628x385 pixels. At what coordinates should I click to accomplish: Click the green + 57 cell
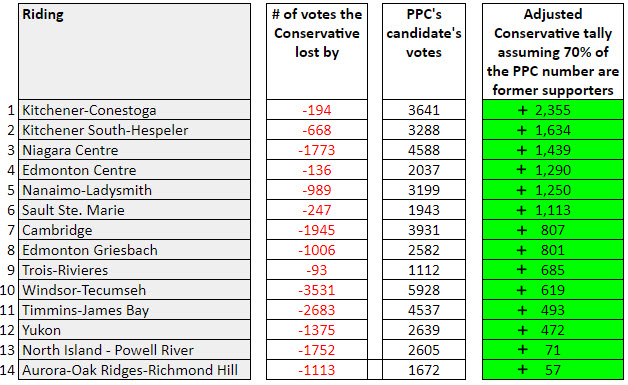coord(553,370)
